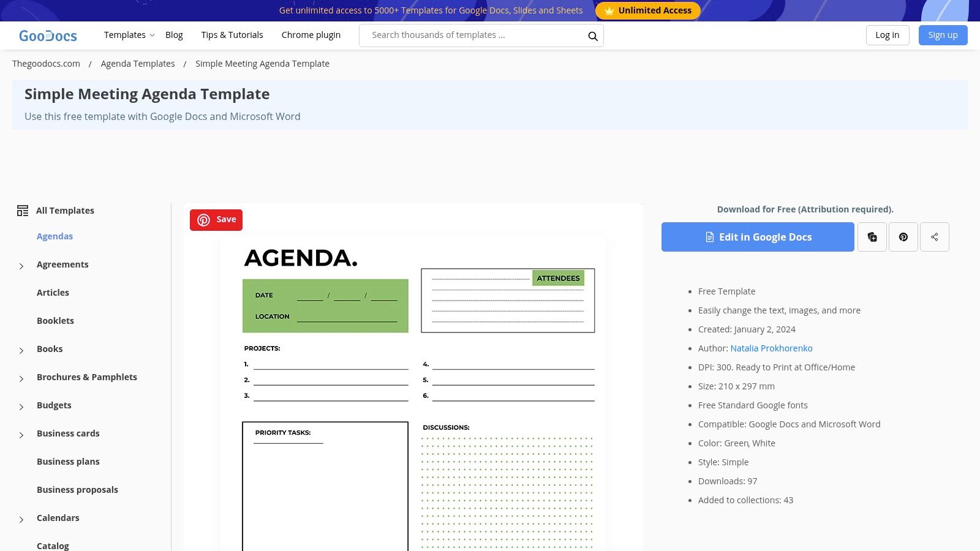980x551 pixels.
Task: Click the 'Get unlimited access' banner text
Action: (x=431, y=10)
